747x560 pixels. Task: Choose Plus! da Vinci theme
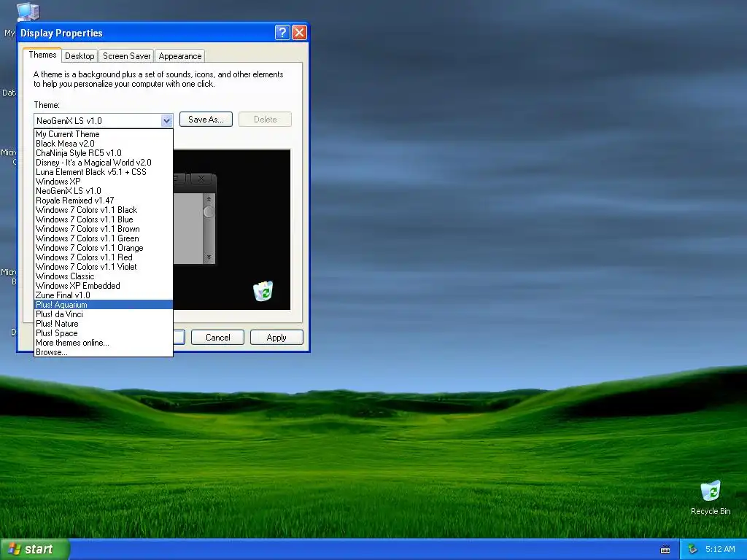104,314
